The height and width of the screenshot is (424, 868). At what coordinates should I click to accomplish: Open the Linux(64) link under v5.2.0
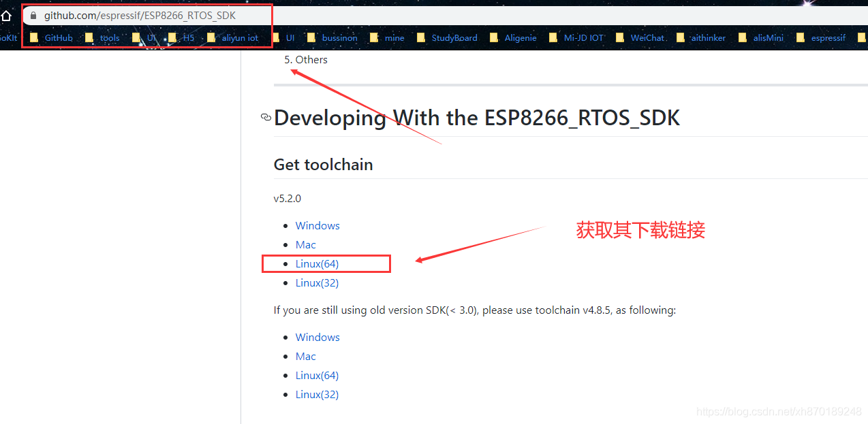(x=317, y=264)
